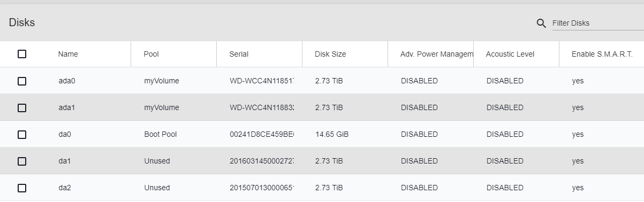Click da2 disk name
This screenshot has width=644, height=202.
65,188
